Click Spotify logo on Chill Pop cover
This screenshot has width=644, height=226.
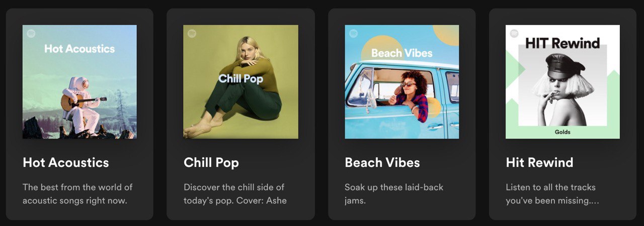pyautogui.click(x=192, y=34)
